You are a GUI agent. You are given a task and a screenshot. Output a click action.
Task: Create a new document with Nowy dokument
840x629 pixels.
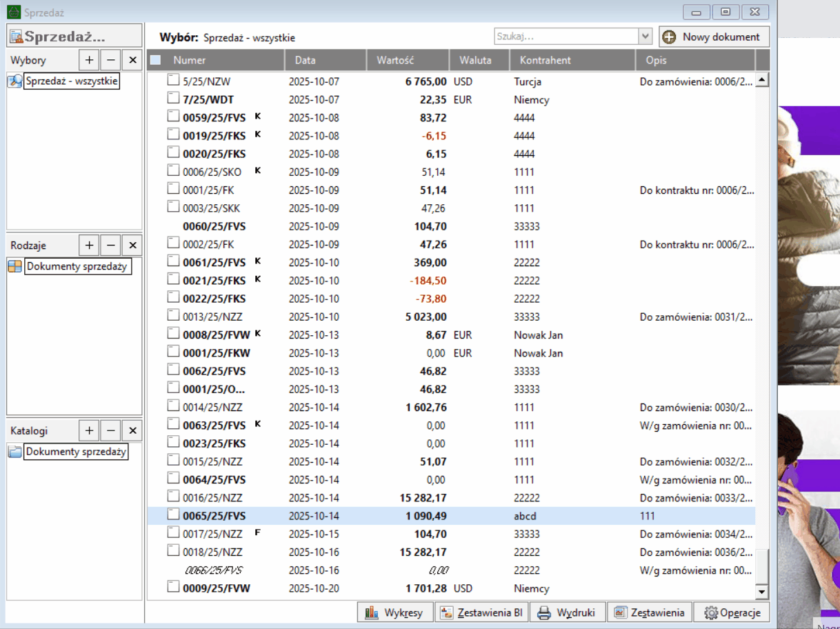pos(714,37)
